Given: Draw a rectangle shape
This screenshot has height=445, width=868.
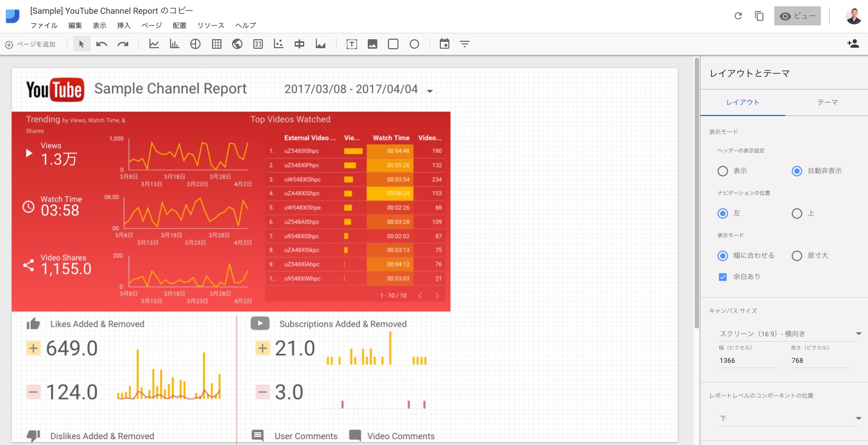Looking at the screenshot, I should (393, 44).
